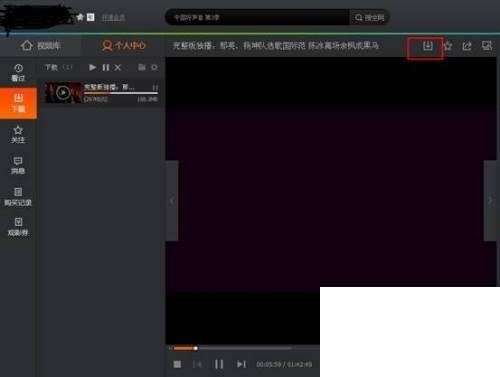Click the white square badge icon beside home
500x377 pixels.
(90, 17)
